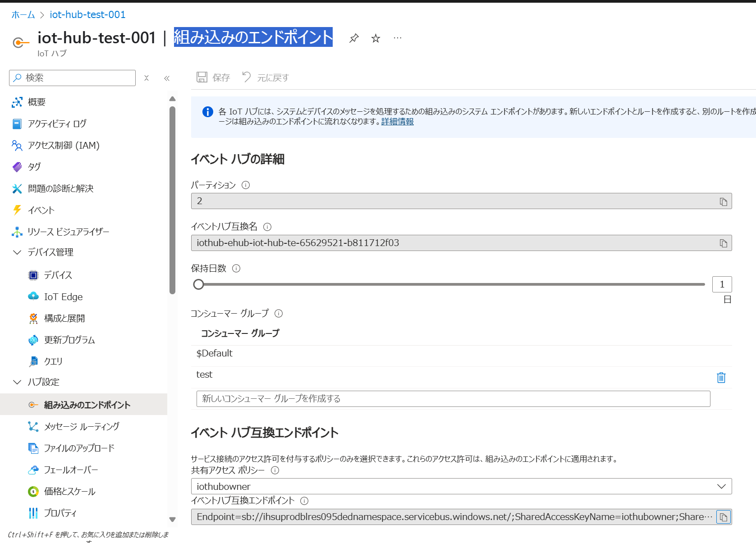The height and width of the screenshot is (543, 756).
Task: Pin the iot-hub-test-001 blade
Action: click(x=354, y=38)
